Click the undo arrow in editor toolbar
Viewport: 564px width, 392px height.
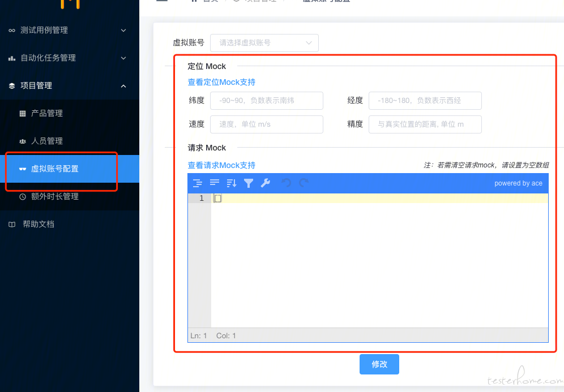point(287,183)
